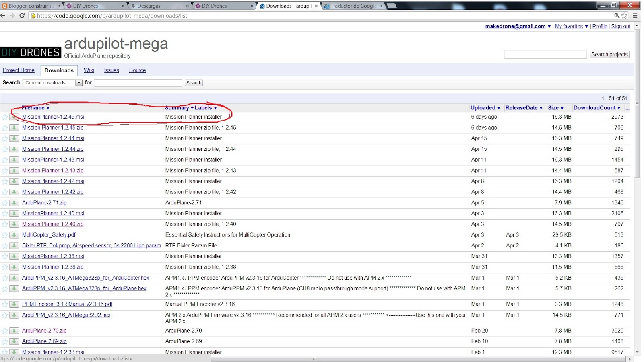
Task: Click the download arrow icon for ArduPPM_v2.3.16_ATMega32U2.hex
Action: [x=14, y=315]
